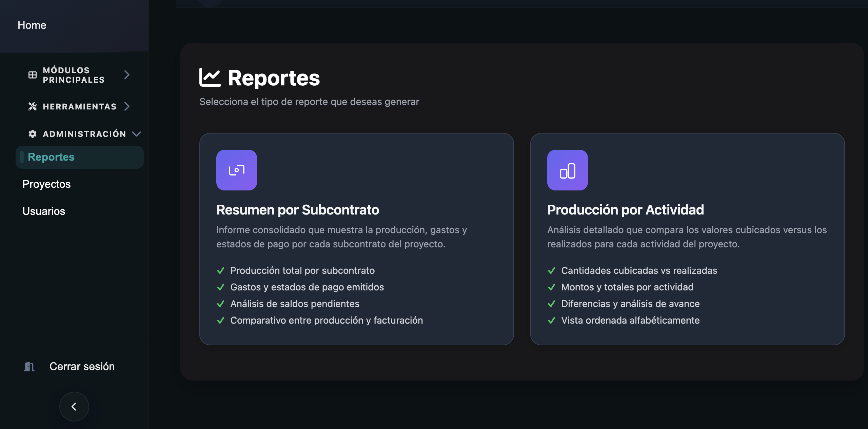The image size is (868, 429).
Task: Open the Usuarios page
Action: 43,211
